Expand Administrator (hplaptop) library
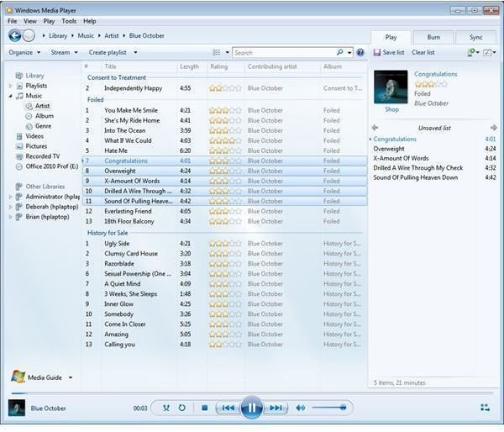Image resolution: width=504 pixels, height=432 pixels. [x=10, y=197]
